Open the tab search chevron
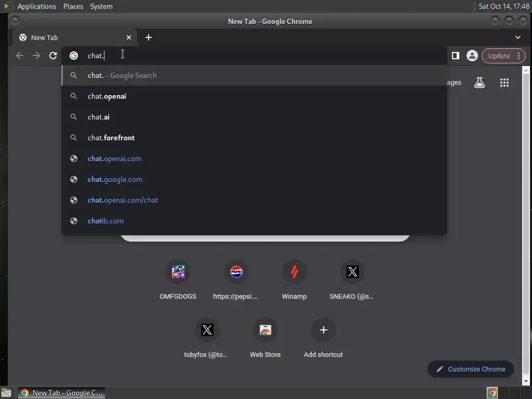This screenshot has height=399, width=532. 518,37
